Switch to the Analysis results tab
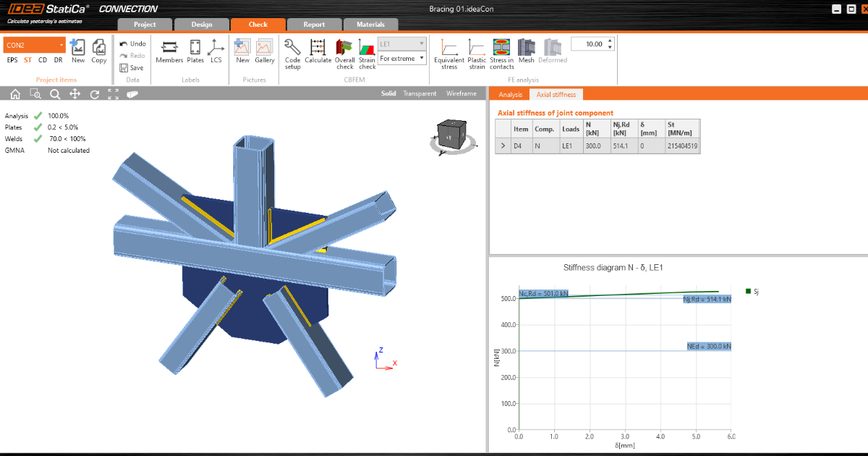Image resolution: width=868 pixels, height=456 pixels. click(x=510, y=94)
